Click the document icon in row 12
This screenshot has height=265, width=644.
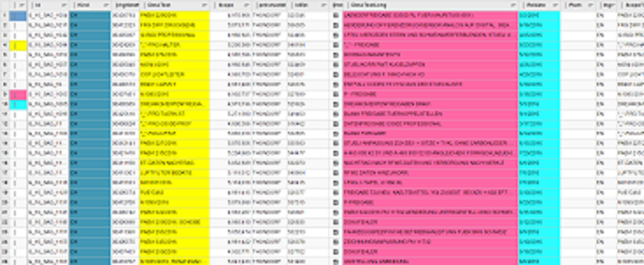click(x=336, y=124)
